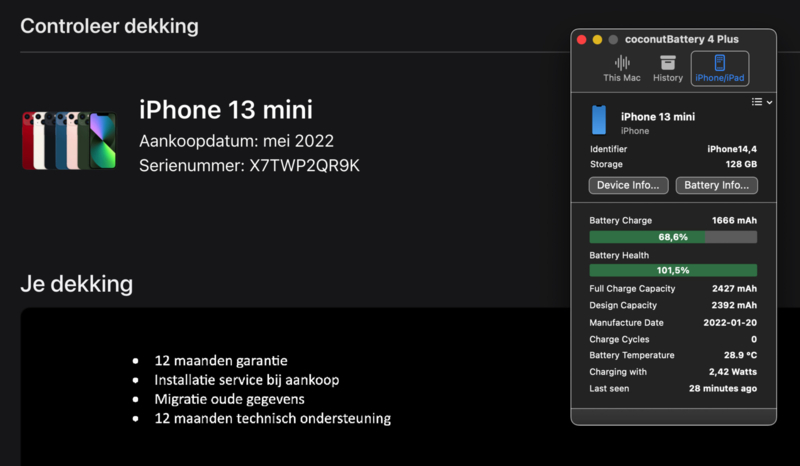Click the blue iPhone 13 mini icon
800x466 pixels.
point(599,120)
